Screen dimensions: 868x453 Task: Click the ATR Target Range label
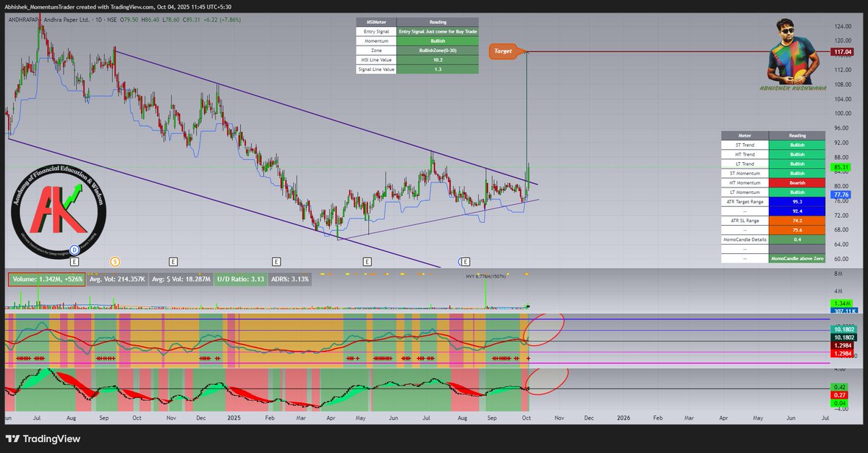(744, 201)
